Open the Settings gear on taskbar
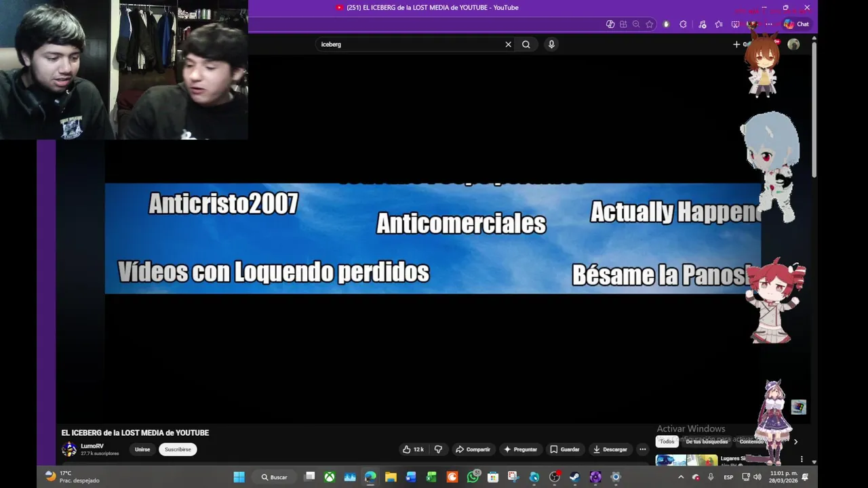Image resolution: width=868 pixels, height=488 pixels. click(x=616, y=477)
